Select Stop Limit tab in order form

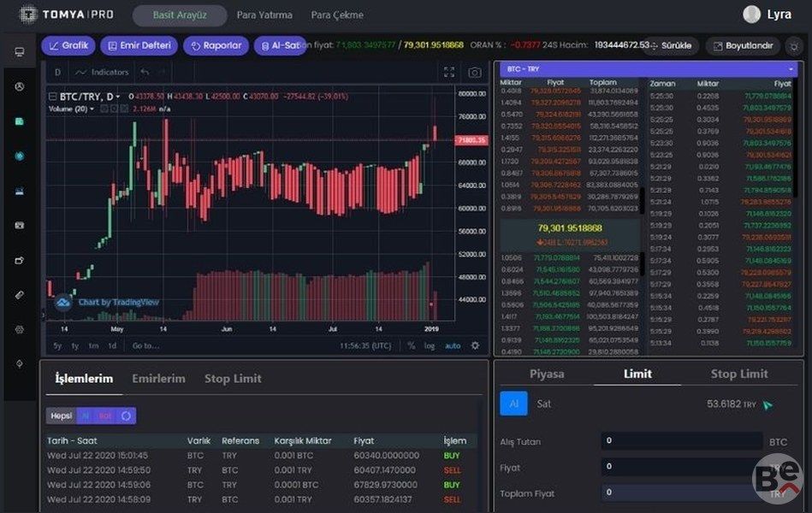739,374
